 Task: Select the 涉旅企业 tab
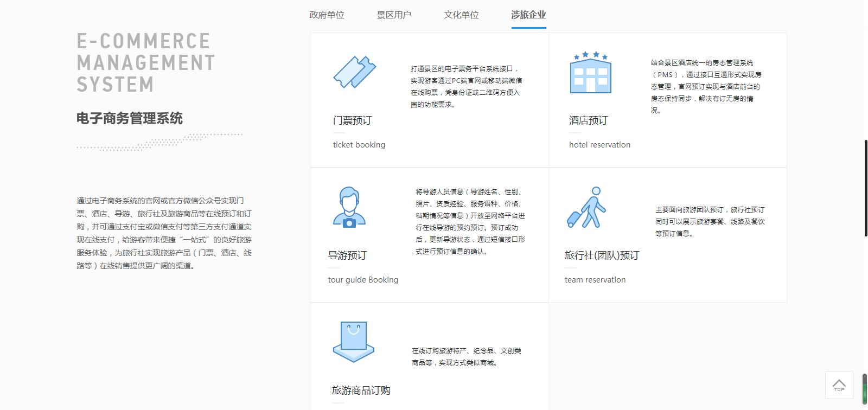pos(528,15)
